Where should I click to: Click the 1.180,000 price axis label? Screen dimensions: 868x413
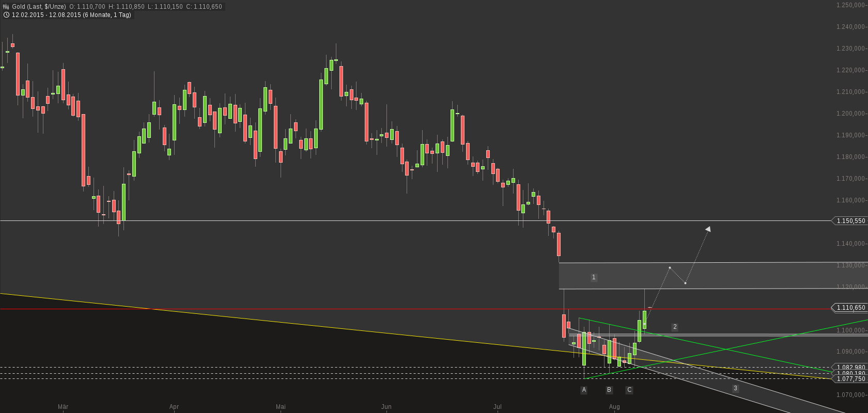[x=851, y=157]
